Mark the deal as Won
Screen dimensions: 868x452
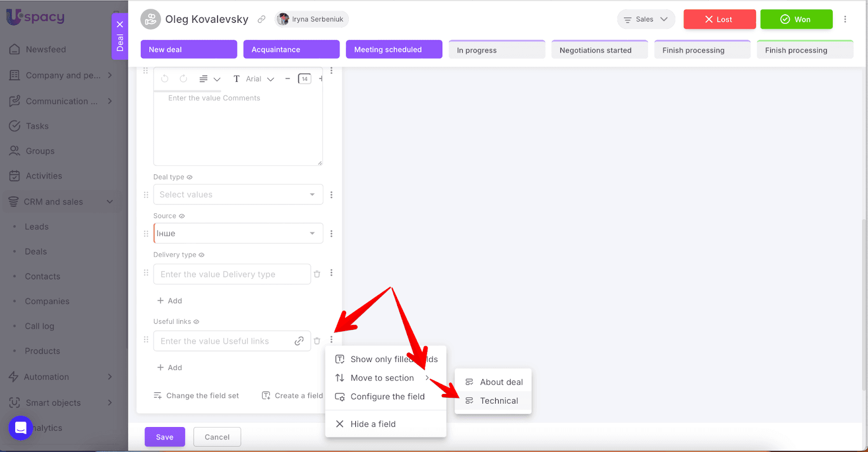(796, 20)
